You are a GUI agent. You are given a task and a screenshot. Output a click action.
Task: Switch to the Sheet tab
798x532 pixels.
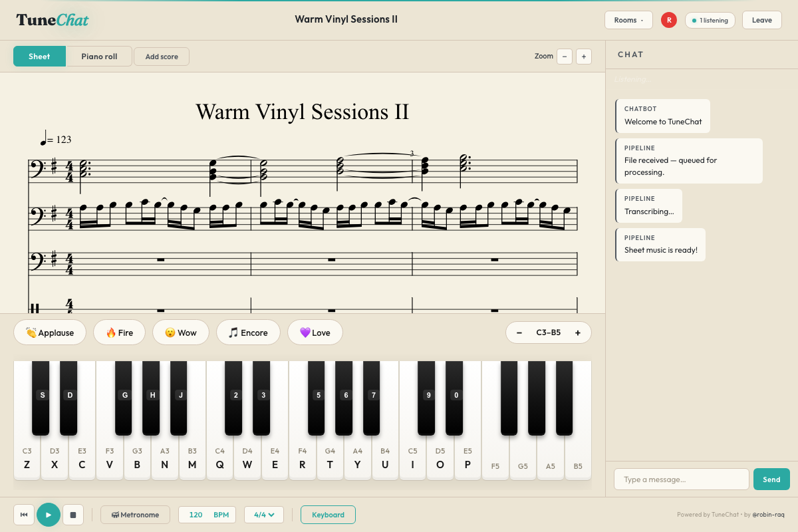39,57
